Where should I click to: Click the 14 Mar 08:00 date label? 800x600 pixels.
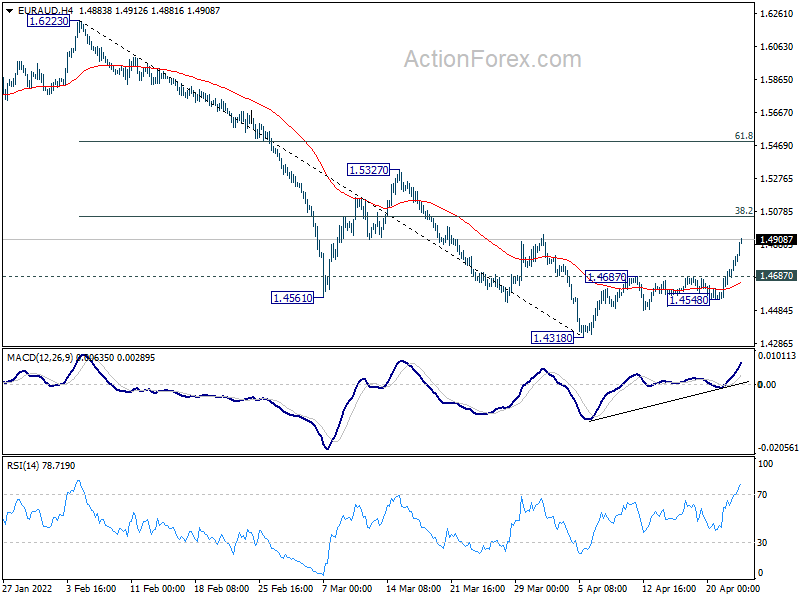click(414, 588)
